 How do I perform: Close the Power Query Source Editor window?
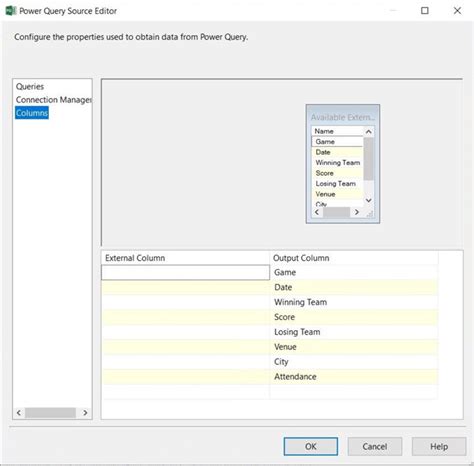coord(457,11)
